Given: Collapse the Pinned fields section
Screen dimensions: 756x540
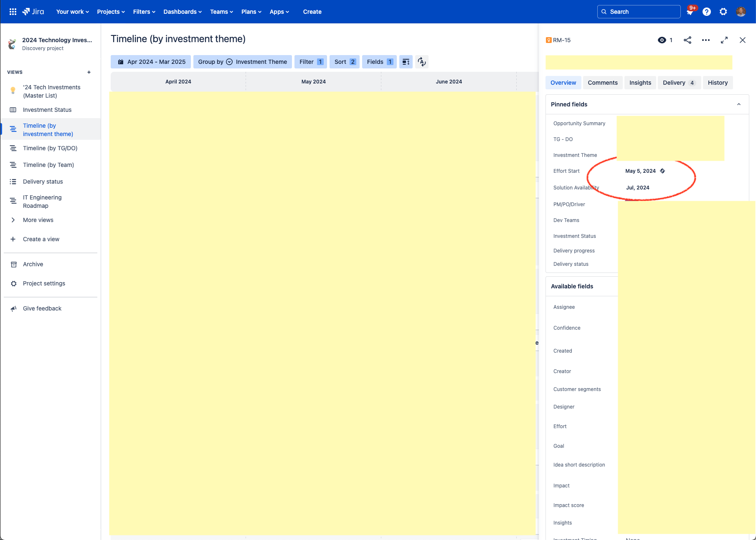Looking at the screenshot, I should click(x=739, y=104).
